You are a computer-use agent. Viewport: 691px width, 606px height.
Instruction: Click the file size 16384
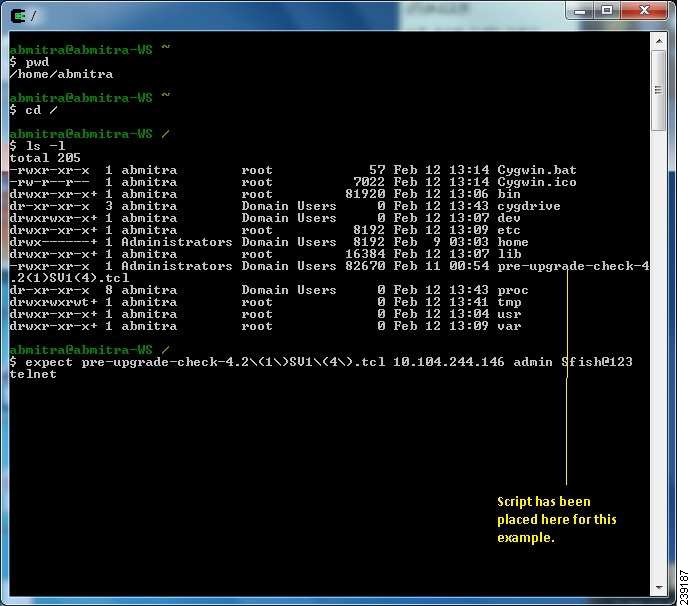(x=365, y=254)
